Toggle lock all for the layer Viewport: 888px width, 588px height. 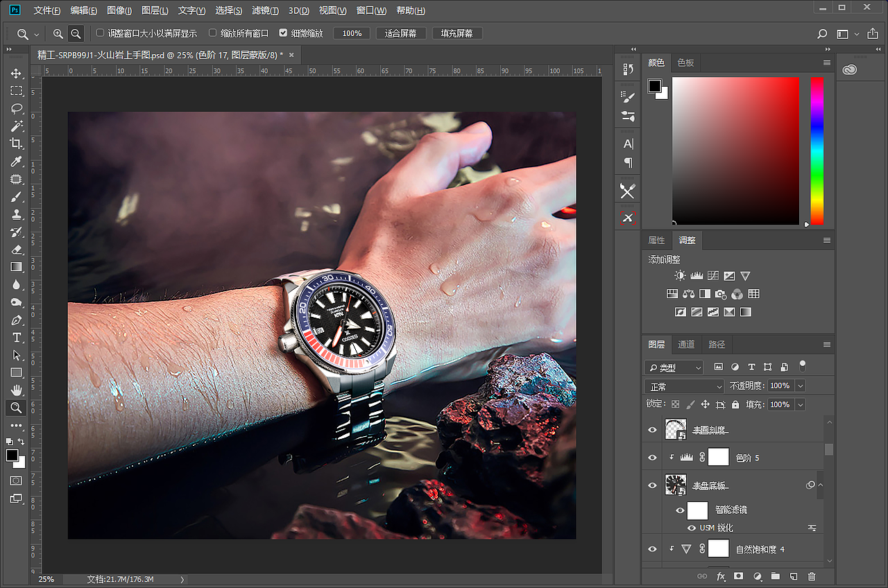coord(735,404)
